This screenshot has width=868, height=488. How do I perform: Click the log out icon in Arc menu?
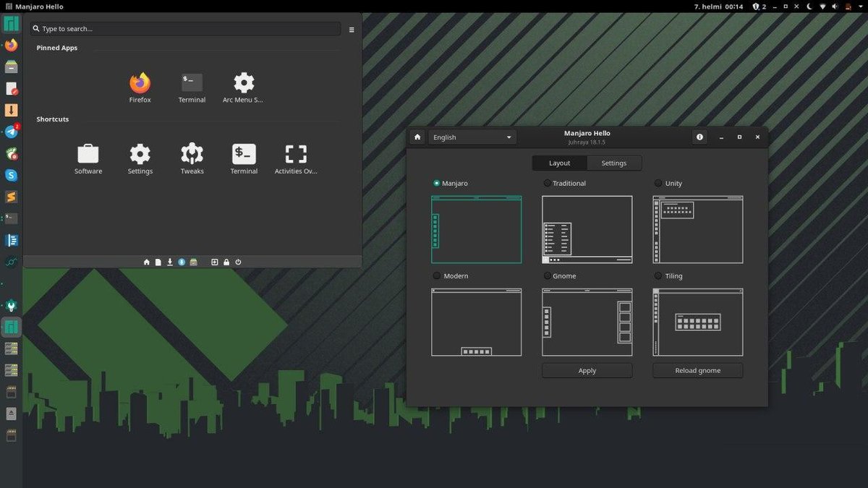coord(215,262)
